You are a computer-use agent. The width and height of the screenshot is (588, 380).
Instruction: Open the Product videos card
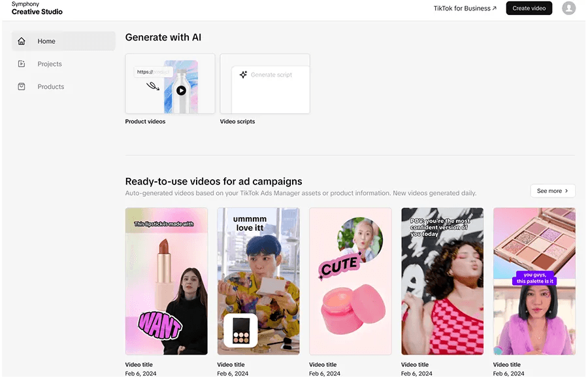coord(171,83)
